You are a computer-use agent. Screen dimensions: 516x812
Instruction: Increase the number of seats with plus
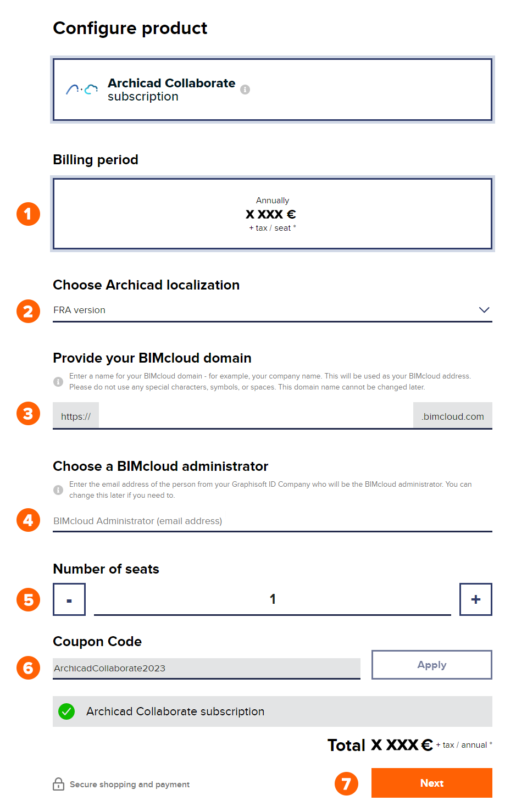click(476, 599)
